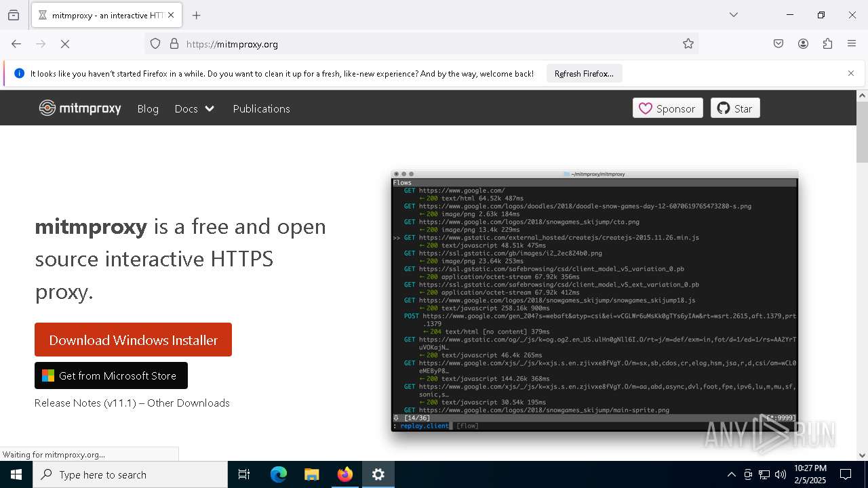Open Firefox application menu
The height and width of the screenshot is (488, 868).
pos(852,44)
